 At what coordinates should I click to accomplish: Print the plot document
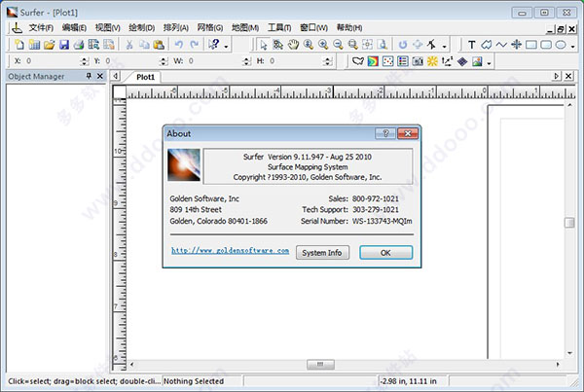pyautogui.click(x=79, y=45)
